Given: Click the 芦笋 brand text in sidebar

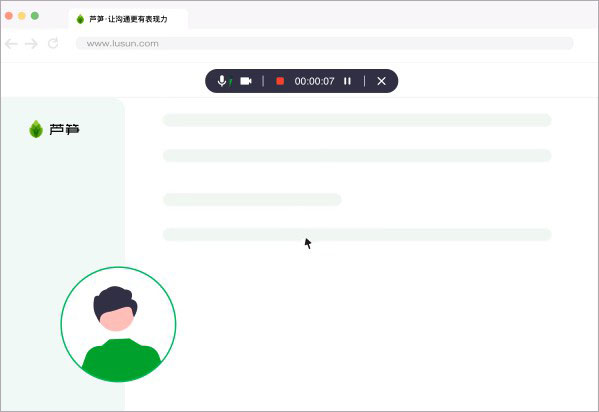Looking at the screenshot, I should 64,130.
